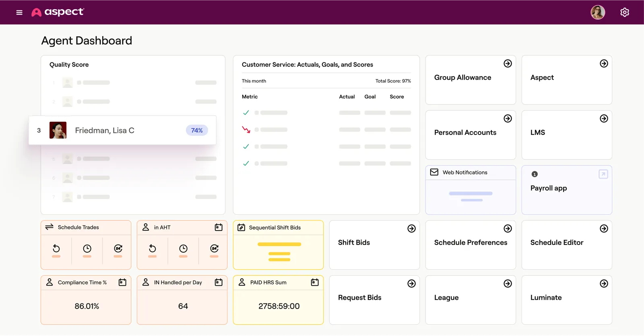Viewport: 644px width, 336px height.
Task: Click the 74% quality score badge
Action: point(197,130)
